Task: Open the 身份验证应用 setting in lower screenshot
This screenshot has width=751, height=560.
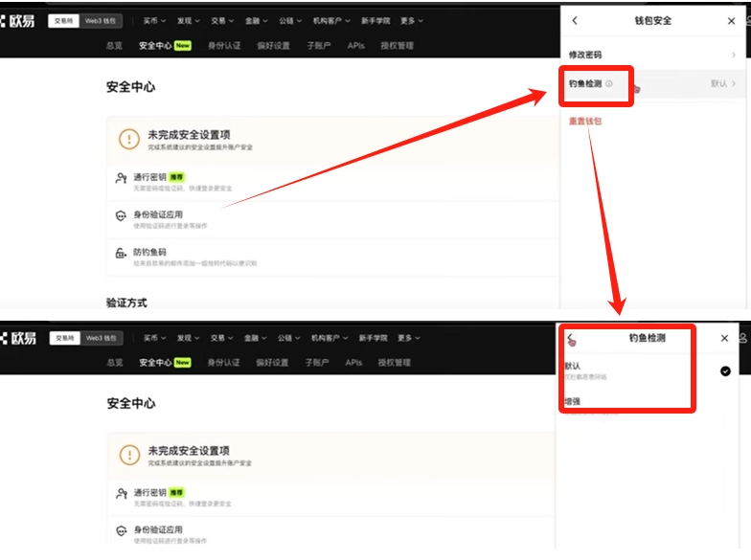Action: 331,534
